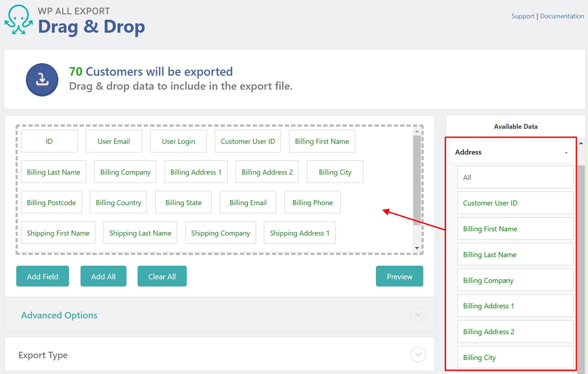Open the Support link
Viewport: 588px width, 374px height.
coord(523,16)
